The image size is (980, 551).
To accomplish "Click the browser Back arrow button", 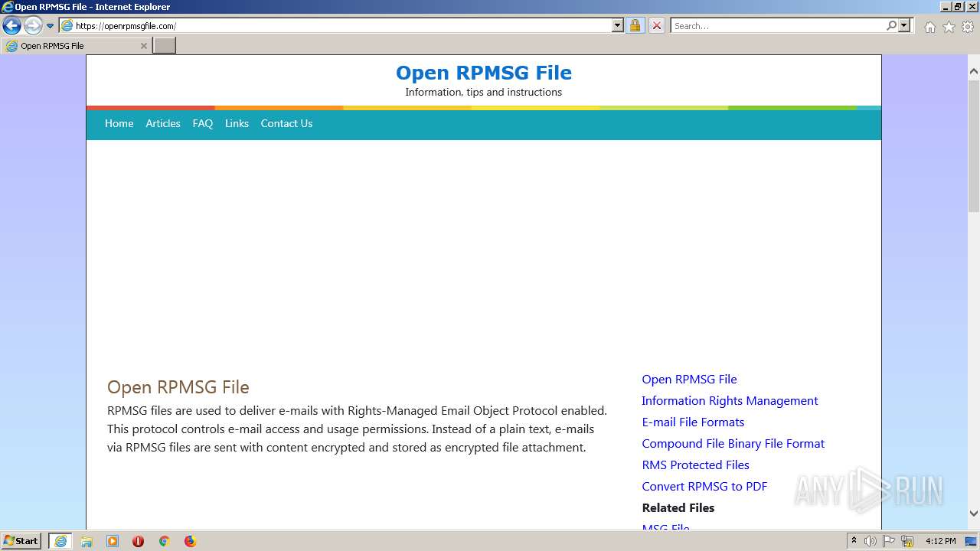I will (11, 25).
